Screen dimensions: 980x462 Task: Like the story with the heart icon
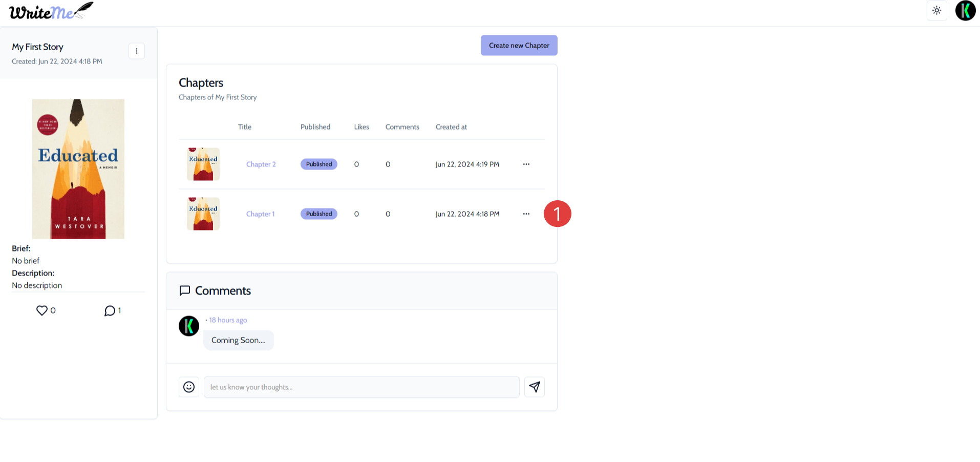42,310
